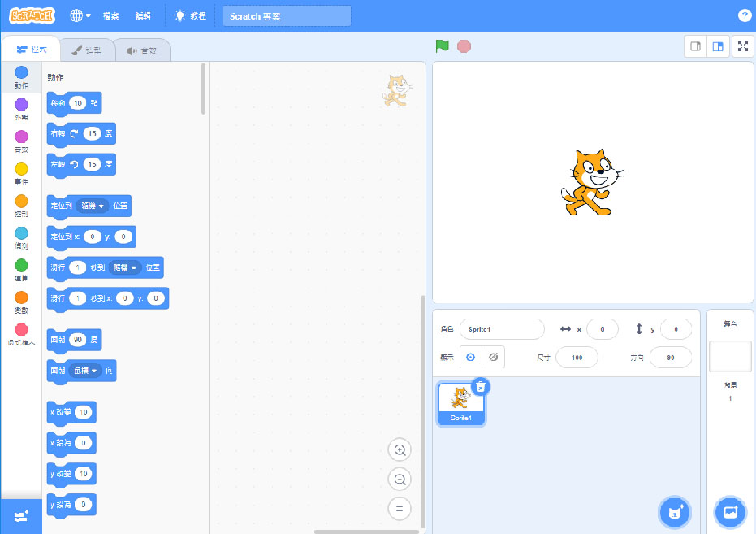Open random position dropdown in glide block
756x534 pixels.
(x=124, y=267)
